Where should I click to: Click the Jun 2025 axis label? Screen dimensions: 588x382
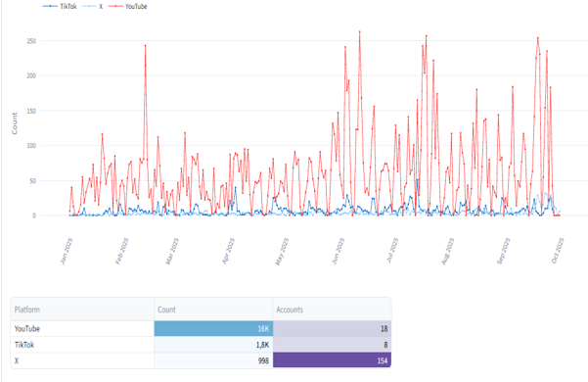coord(338,251)
